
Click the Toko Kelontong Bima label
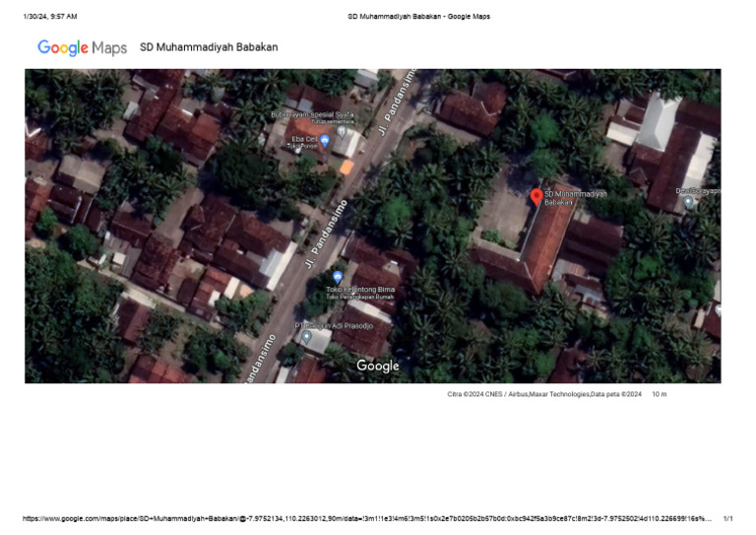360,290
